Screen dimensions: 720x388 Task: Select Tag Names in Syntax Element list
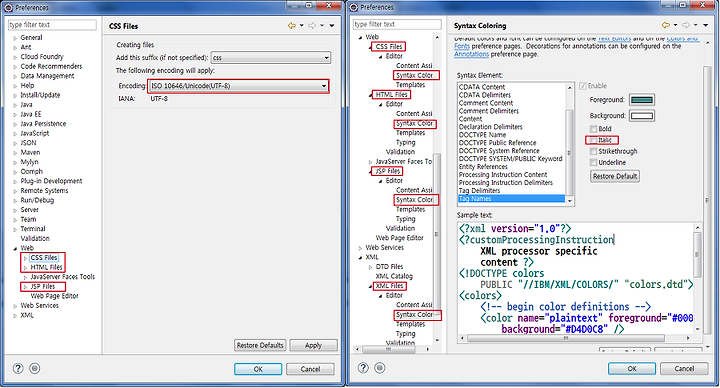click(x=512, y=199)
